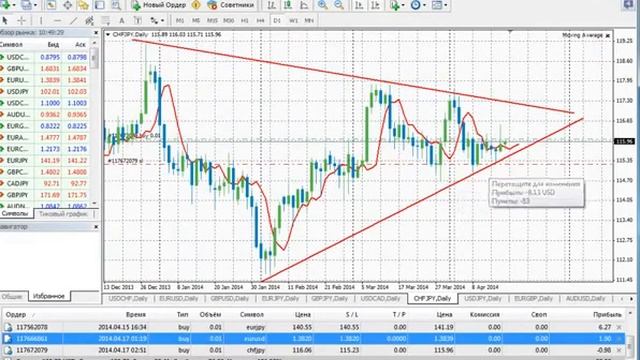Select the Equidistant Channel tool
The height and width of the screenshot is (360, 640).
[89, 20]
